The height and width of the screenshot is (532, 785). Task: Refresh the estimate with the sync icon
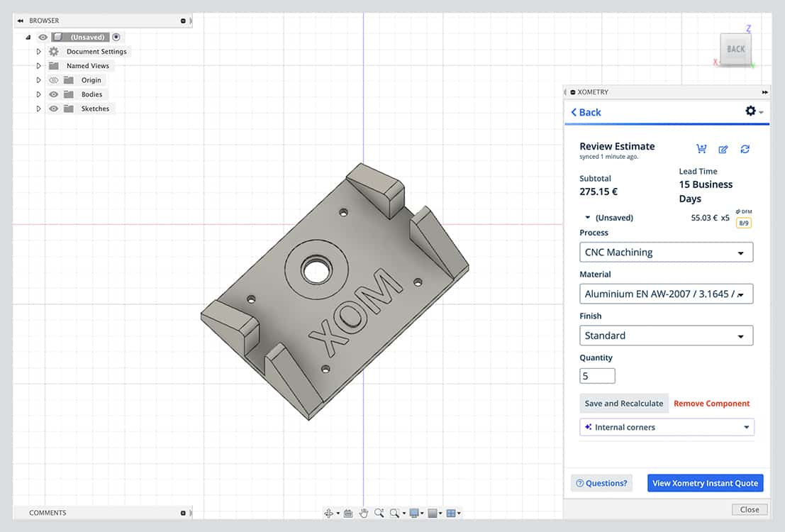coord(745,149)
